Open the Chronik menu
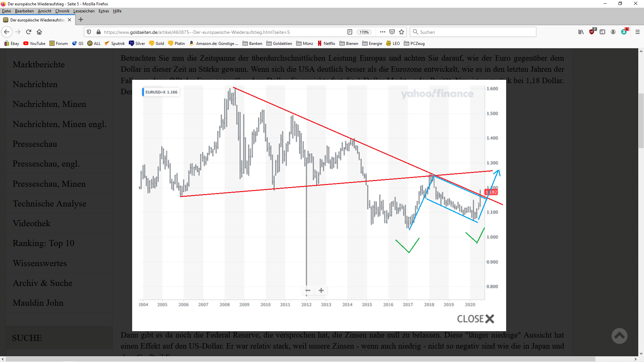 pos(62,11)
